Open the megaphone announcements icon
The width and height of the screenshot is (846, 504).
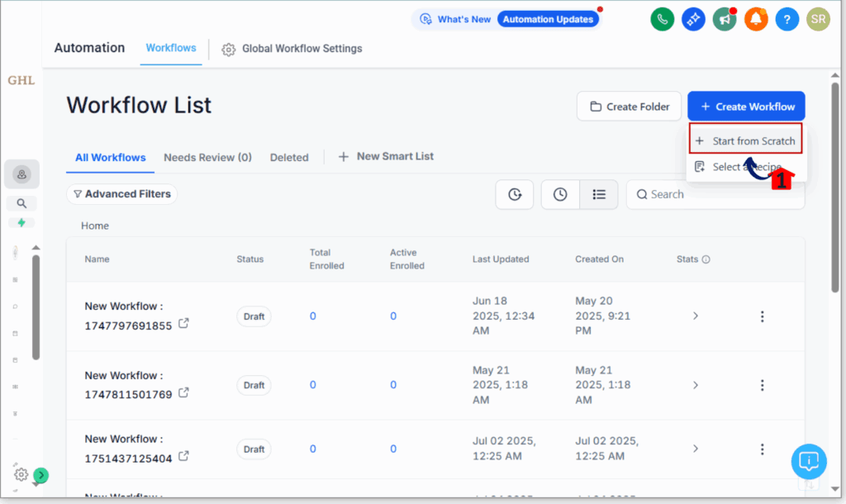click(x=725, y=20)
